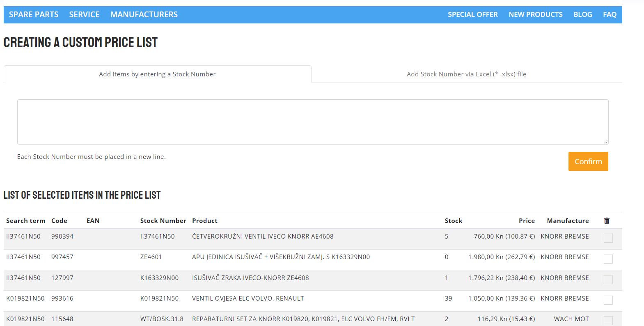Go to MANUFACTURERS in the navigation bar
The image size is (644, 326).
pos(144,14)
